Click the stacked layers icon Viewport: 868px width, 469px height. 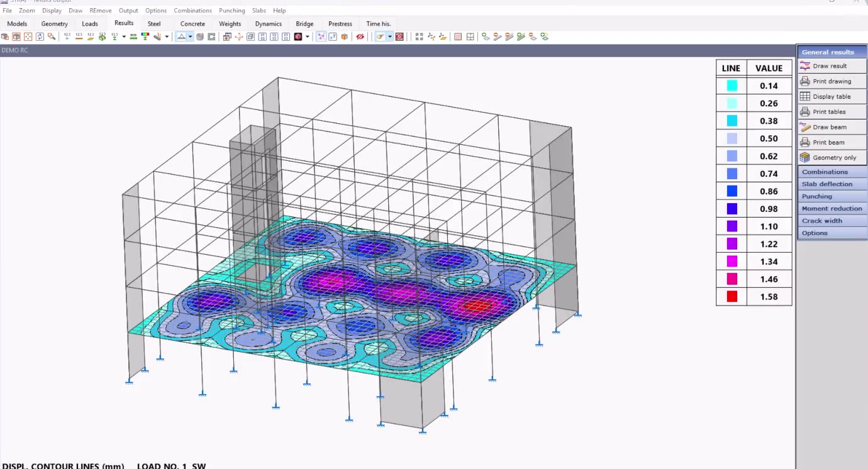pyautogui.click(x=200, y=36)
